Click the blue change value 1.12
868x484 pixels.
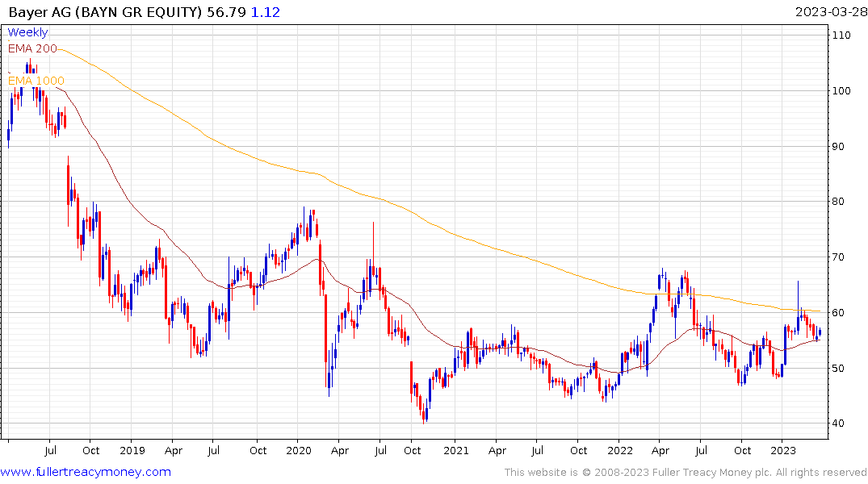266,12
